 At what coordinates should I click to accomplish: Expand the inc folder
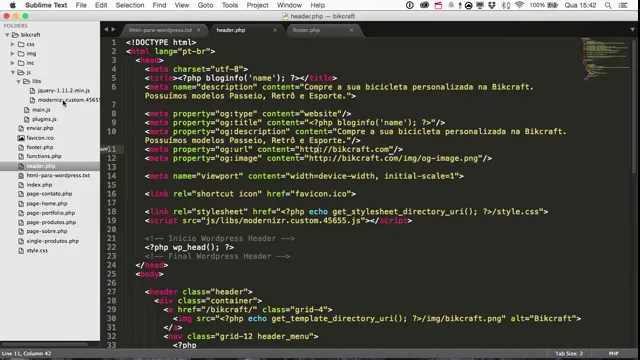pyautogui.click(x=13, y=63)
